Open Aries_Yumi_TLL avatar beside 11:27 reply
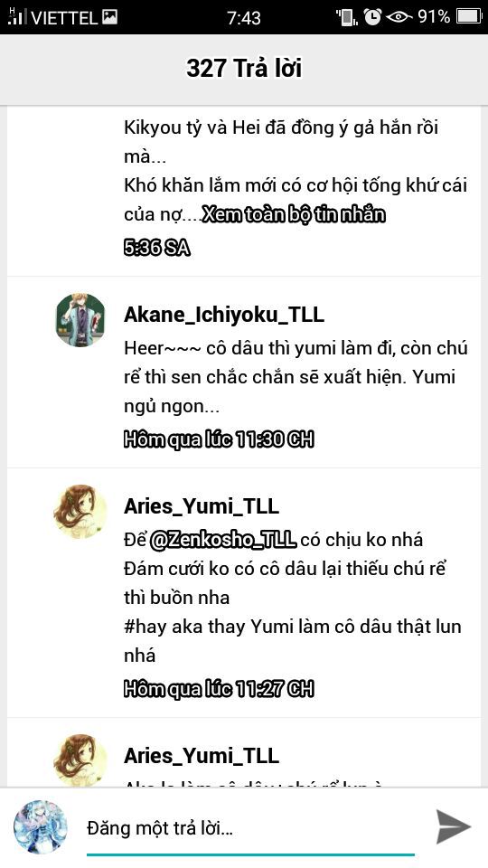Image resolution: width=488 pixels, height=868 pixels. 80,511
